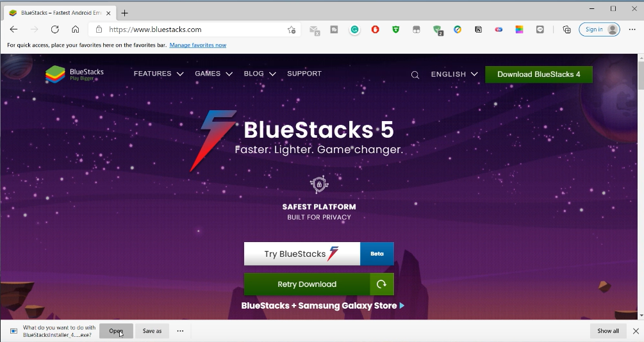Screen dimensions: 644x342
Task: Open the LINE chat extension icon
Action: [540, 29]
